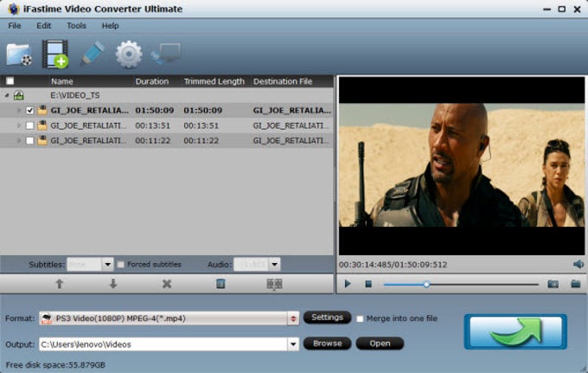This screenshot has height=373, width=588.
Task: Expand the 01:50:09 title row
Action: 19,110
